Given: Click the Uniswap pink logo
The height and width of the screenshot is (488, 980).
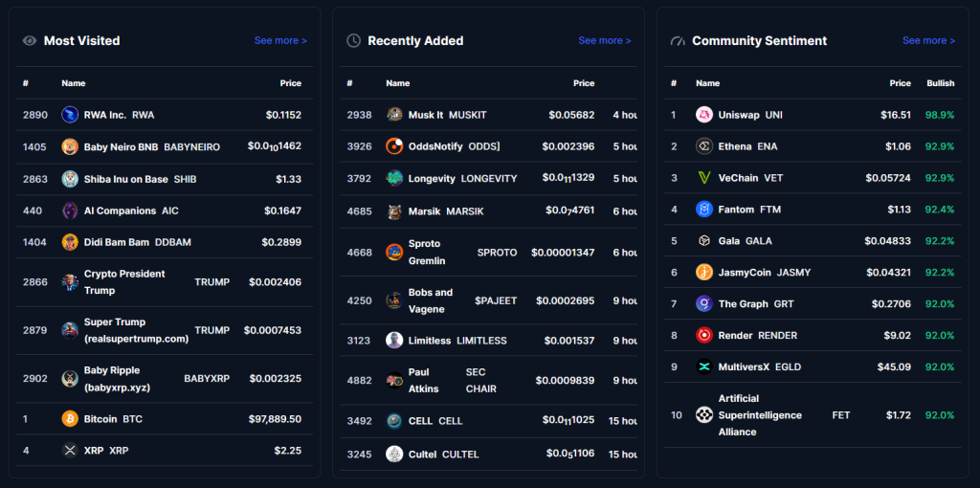Looking at the screenshot, I should coord(704,115).
